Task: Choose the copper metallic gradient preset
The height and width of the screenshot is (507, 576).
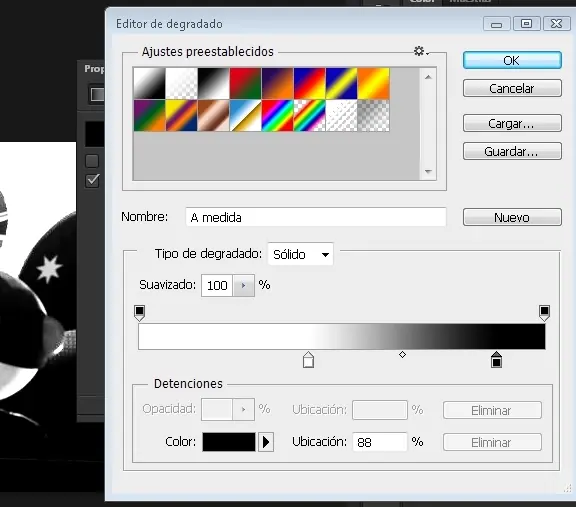Action: click(213, 115)
